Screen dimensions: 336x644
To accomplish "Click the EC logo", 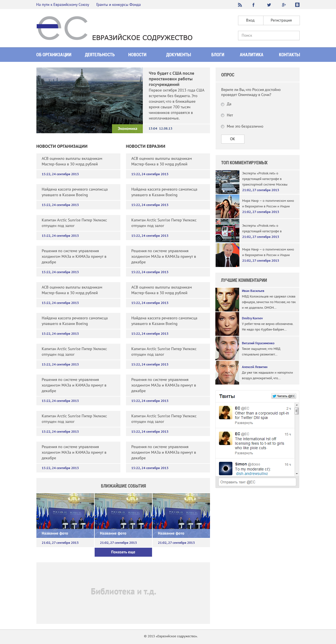I will click(x=62, y=28).
